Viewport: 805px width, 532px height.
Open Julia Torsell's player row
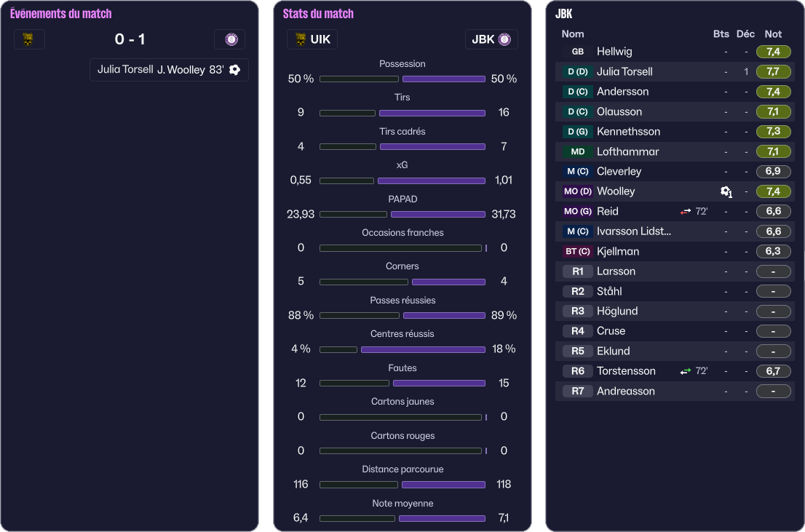pos(624,71)
